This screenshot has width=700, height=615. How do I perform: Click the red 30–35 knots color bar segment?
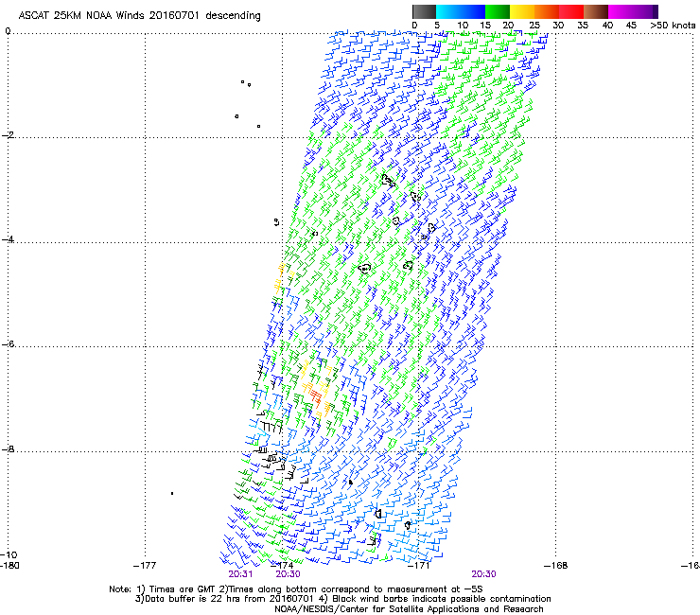[571, 11]
